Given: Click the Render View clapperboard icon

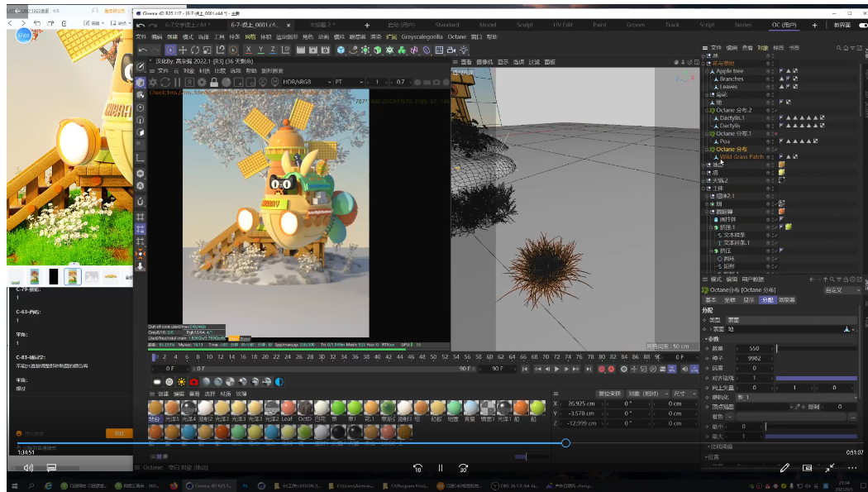Looking at the screenshot, I should [301, 50].
